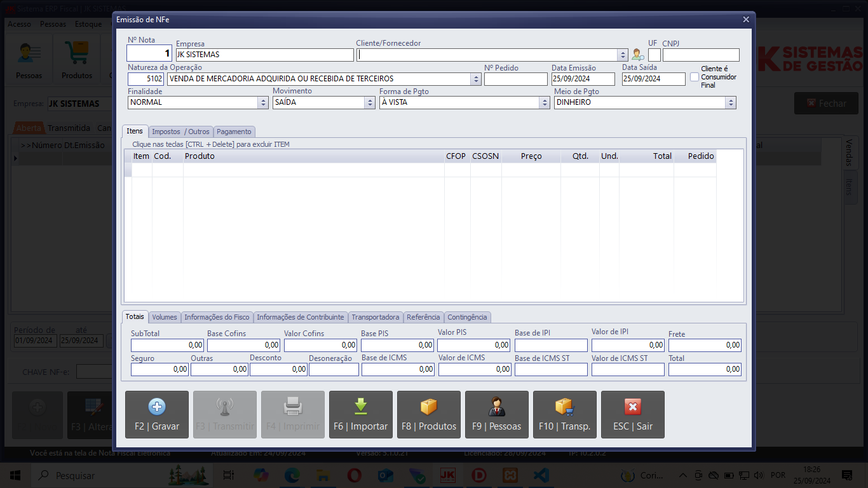The height and width of the screenshot is (488, 868).
Task: Launch Microsoft Edge from taskbar
Action: pos(292,475)
